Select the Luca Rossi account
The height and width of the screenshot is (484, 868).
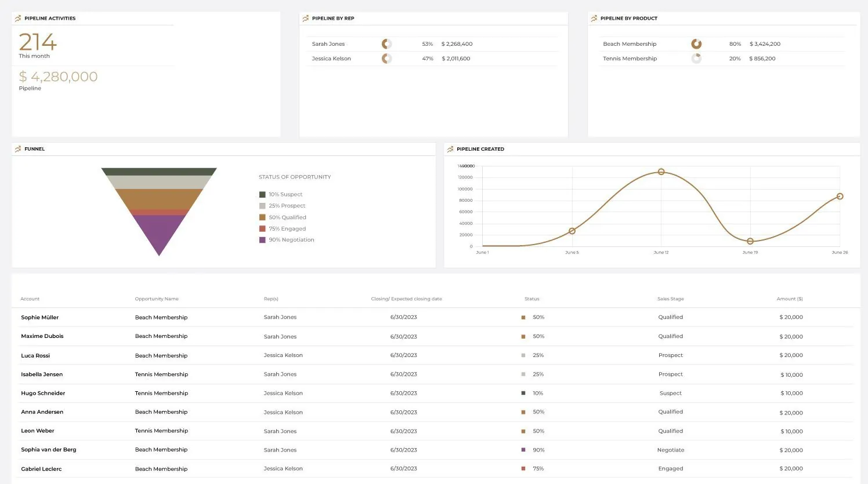[35, 355]
